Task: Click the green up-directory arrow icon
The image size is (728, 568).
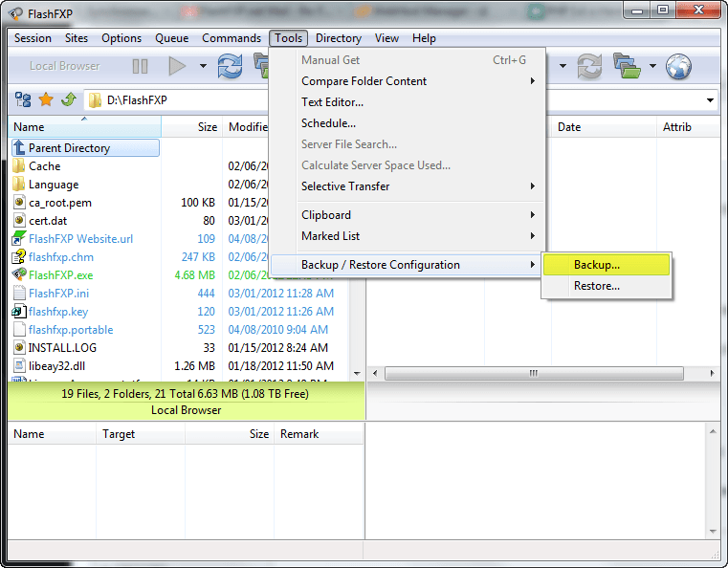Action: coord(69,99)
